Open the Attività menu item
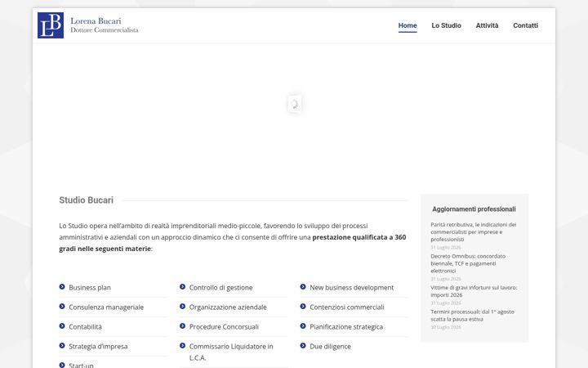This screenshot has width=588, height=368. click(487, 25)
